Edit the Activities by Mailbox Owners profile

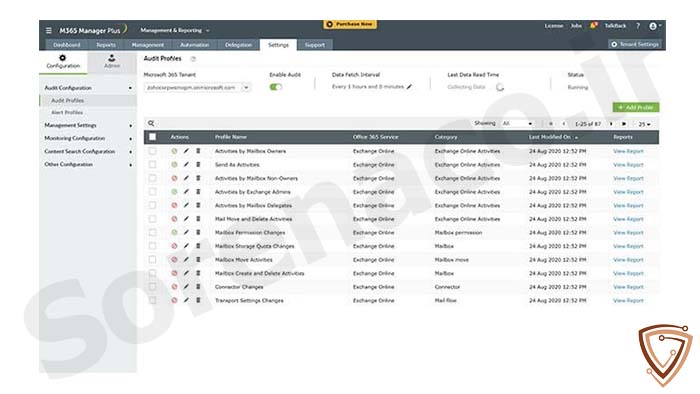186,151
